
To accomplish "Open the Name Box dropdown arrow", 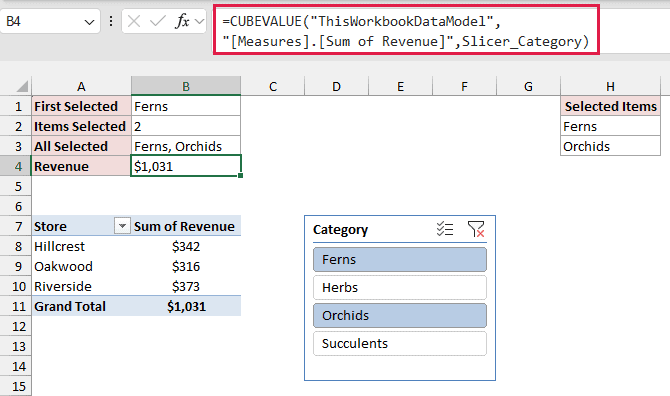I will (x=89, y=22).
